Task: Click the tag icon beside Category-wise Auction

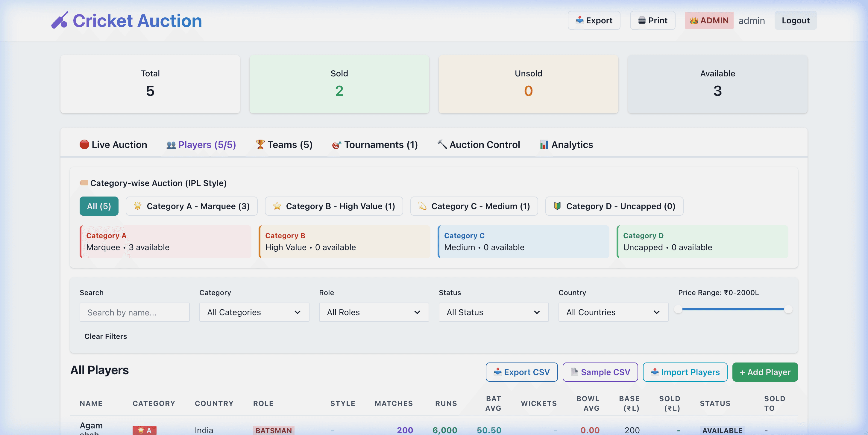Action: 84,183
